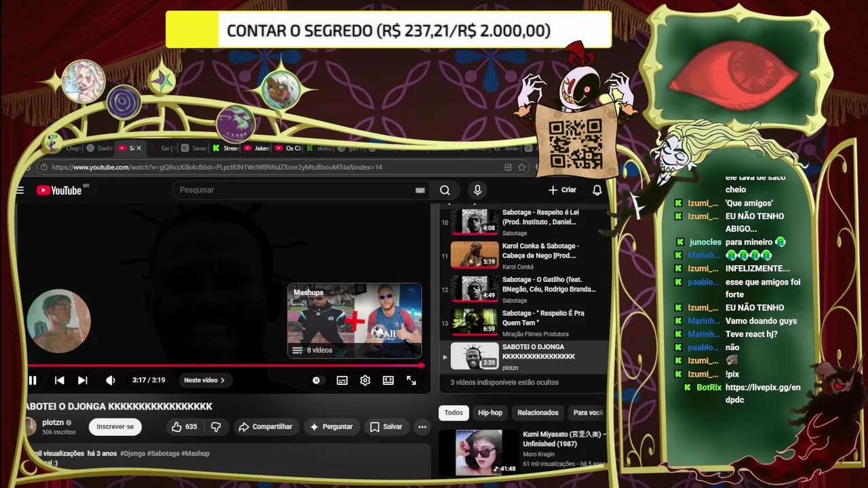Click the round channel avatar end-screen element
Screen dimensions: 868x488
tap(58, 321)
